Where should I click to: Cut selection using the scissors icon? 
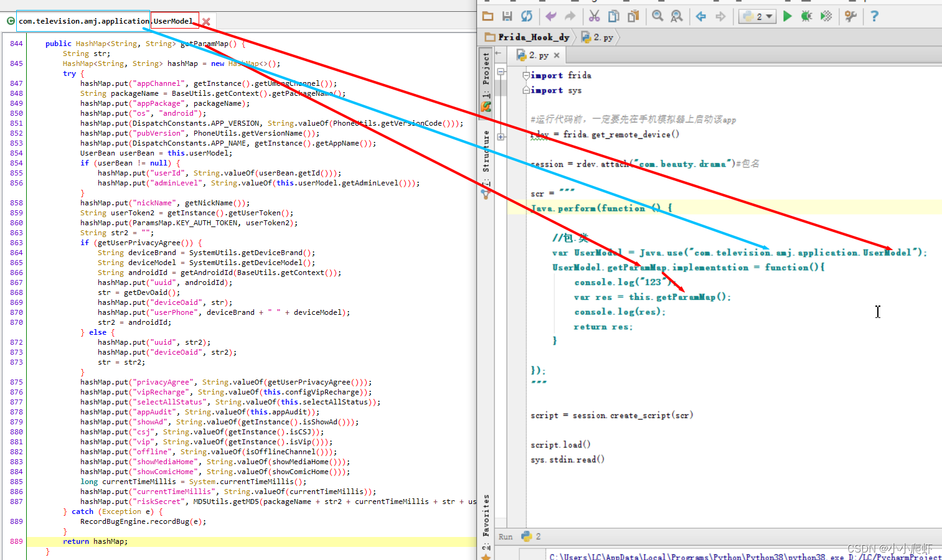[595, 16]
